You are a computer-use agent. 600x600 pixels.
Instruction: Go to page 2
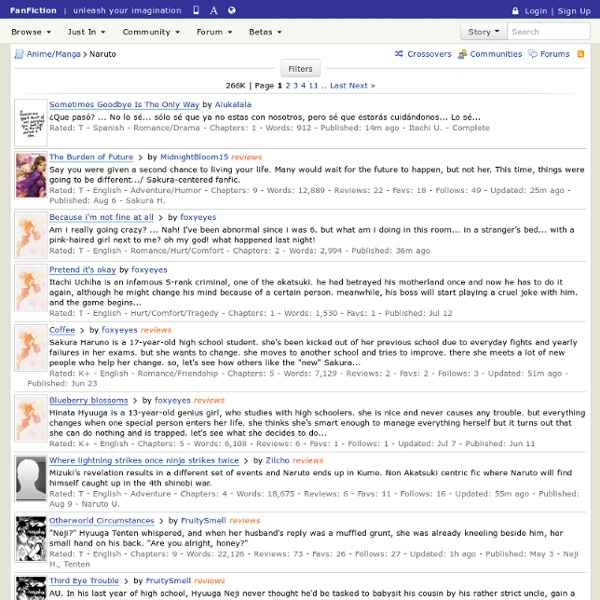[288, 86]
